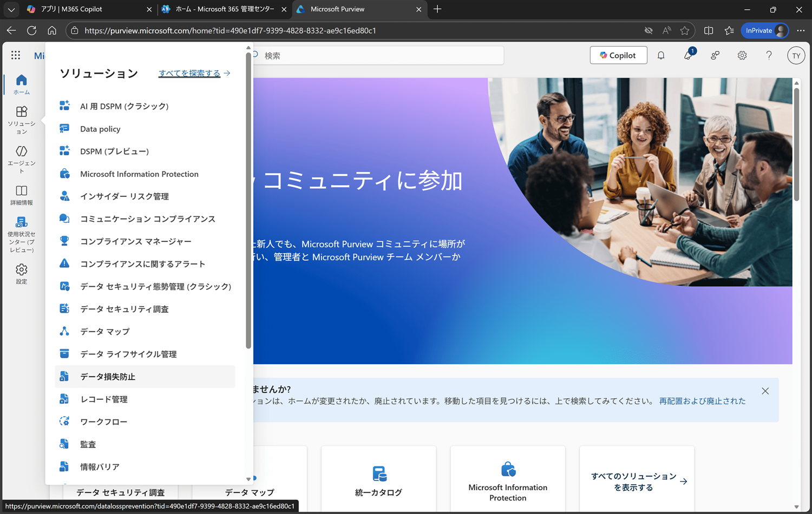This screenshot has width=812, height=514.
Task: Click すべてのソリューションを表示する card
Action: [637, 479]
